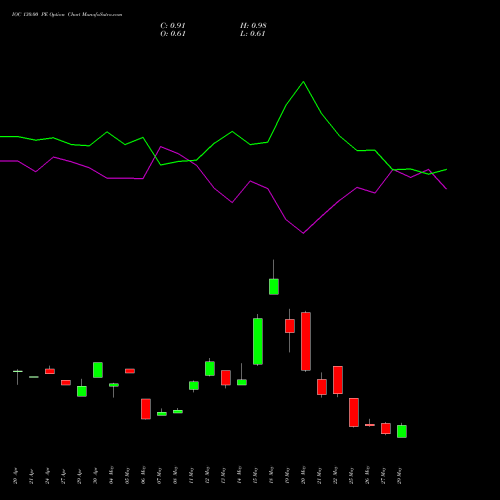Viewport: 500px width, 500px height.
Task: Click the IOC PE Option chart title
Action: click(67, 15)
